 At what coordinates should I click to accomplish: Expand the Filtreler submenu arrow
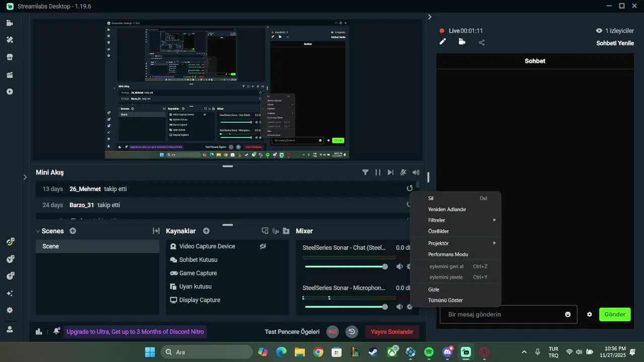point(495,220)
